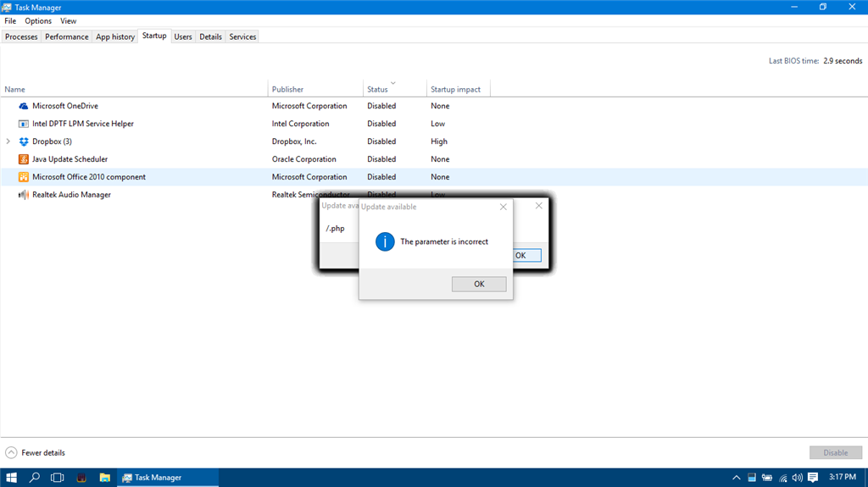Click OK in the parameter incorrect dialog
Viewport: 868px width, 487px height.
point(479,284)
